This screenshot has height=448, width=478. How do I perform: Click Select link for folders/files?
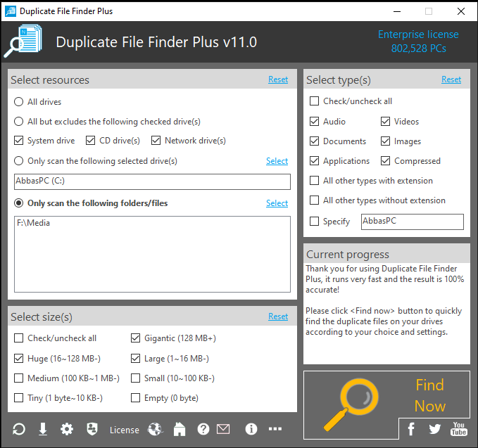click(277, 203)
